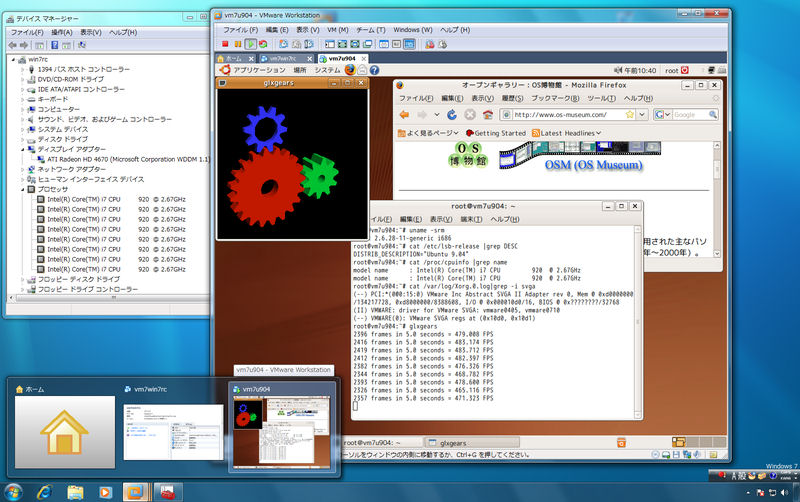
Task: Collapse the display adapters node
Action: click(22, 149)
